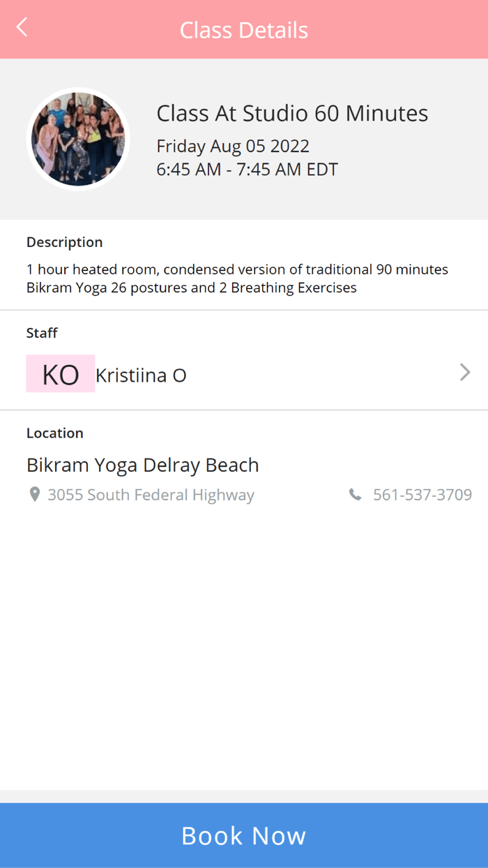Click the arrow at the end of the Staff row

point(464,373)
